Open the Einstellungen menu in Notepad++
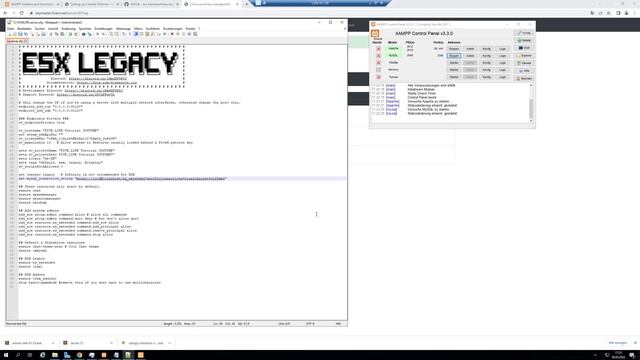 (x=103, y=29)
